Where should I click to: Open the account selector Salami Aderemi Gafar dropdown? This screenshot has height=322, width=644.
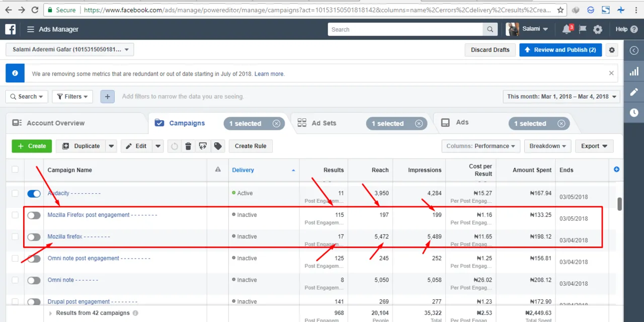[69, 50]
